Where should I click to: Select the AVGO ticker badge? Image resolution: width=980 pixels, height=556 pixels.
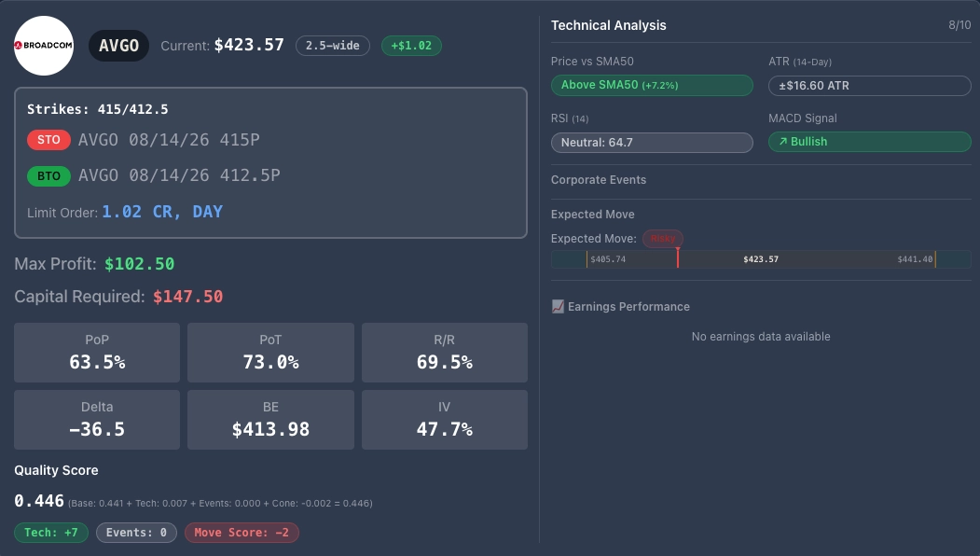118,46
